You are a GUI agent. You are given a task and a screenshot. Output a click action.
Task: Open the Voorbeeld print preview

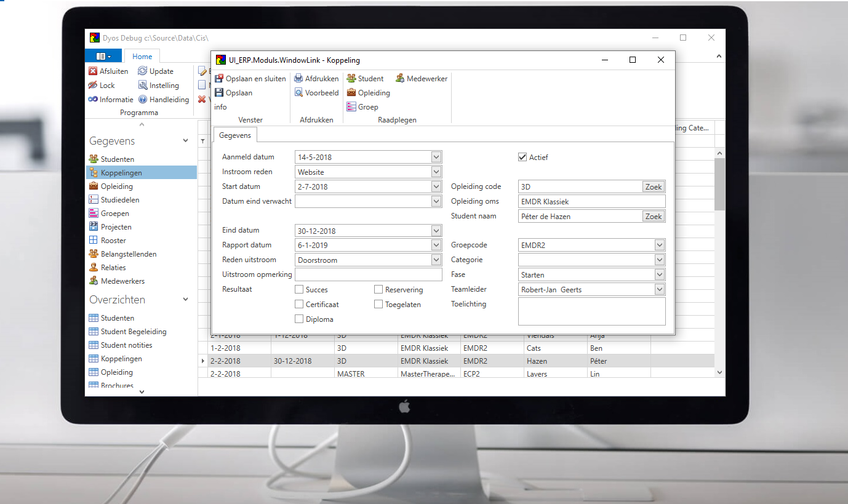(x=317, y=93)
